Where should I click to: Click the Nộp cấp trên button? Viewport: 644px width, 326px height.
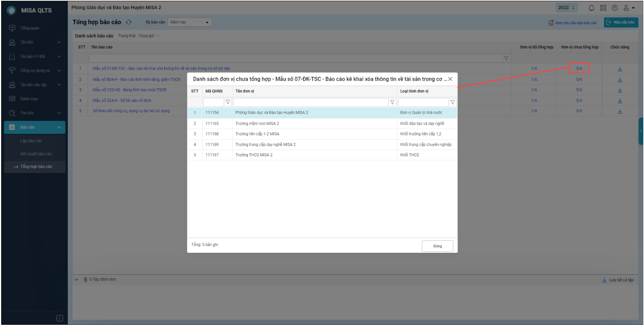[621, 22]
